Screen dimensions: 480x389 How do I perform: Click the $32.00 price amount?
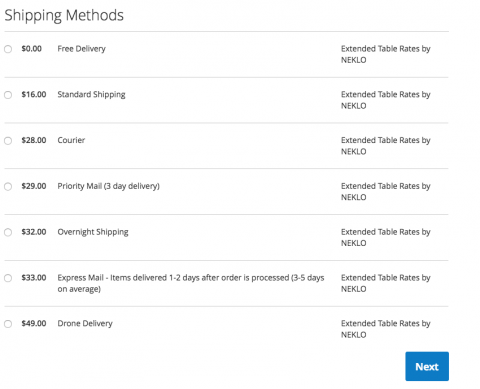34,232
